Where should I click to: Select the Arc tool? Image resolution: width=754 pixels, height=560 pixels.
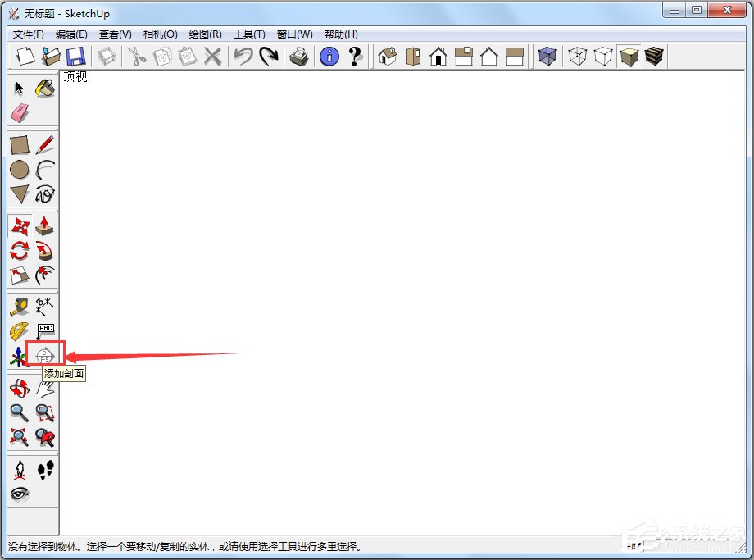(x=45, y=170)
